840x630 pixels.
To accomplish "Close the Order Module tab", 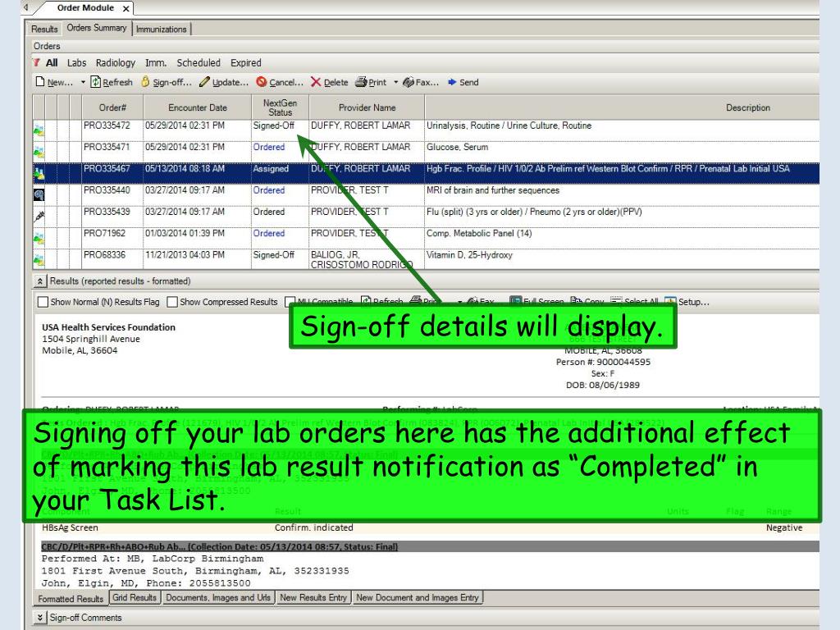I will click(x=126, y=8).
